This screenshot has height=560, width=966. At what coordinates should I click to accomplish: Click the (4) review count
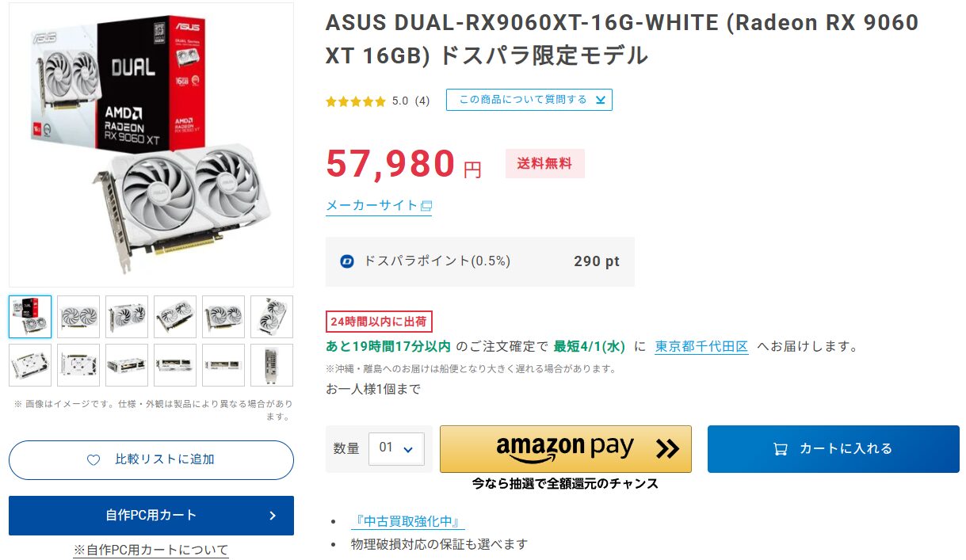422,101
